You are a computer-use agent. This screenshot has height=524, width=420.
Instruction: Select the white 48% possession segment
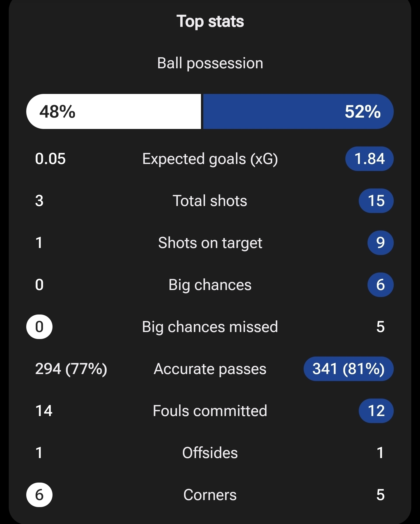(x=114, y=111)
